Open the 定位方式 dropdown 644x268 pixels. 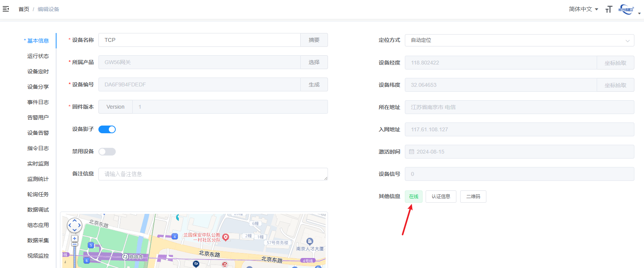(x=519, y=40)
